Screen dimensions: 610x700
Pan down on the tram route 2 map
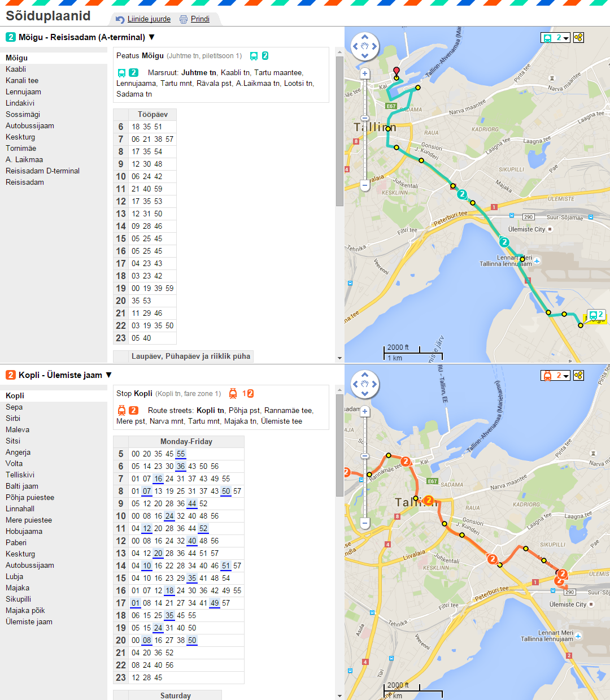[x=365, y=393]
